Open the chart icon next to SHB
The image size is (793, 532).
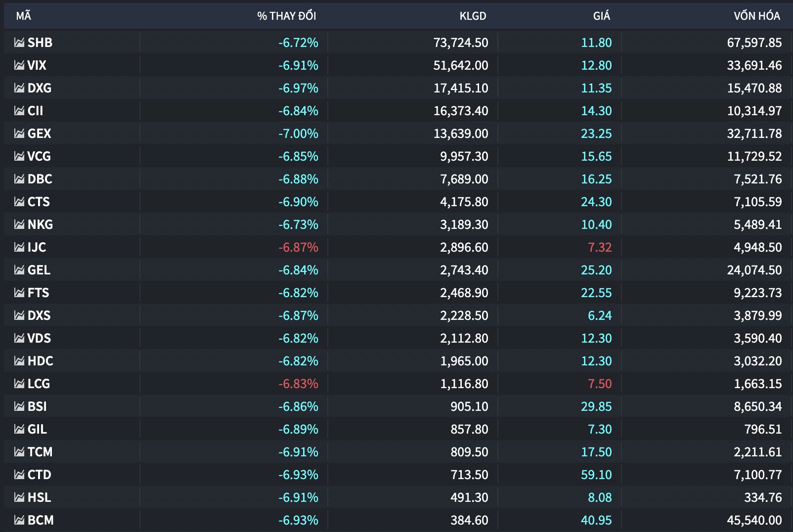coord(19,43)
